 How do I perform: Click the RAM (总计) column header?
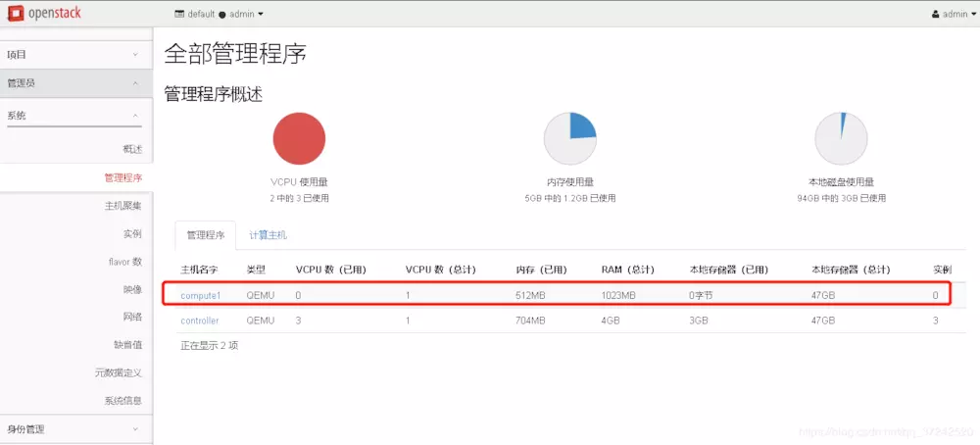click(627, 270)
